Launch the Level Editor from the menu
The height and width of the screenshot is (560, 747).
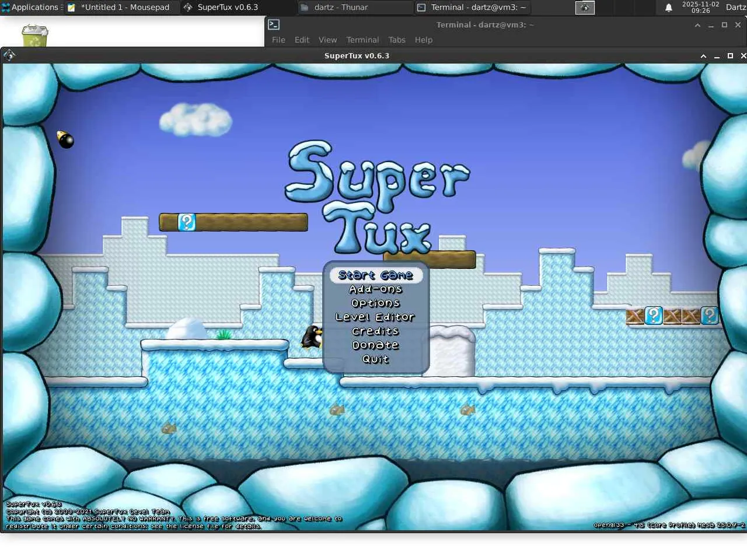pos(375,317)
